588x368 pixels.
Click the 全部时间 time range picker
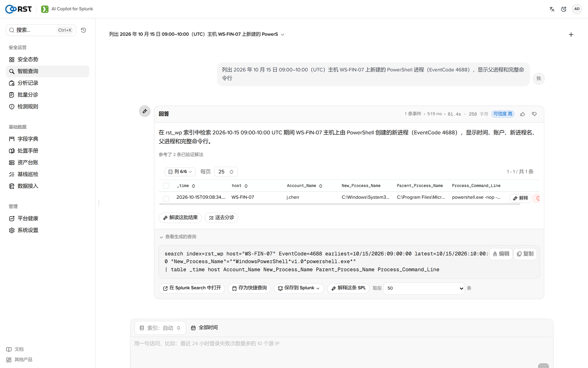pyautogui.click(x=204, y=328)
